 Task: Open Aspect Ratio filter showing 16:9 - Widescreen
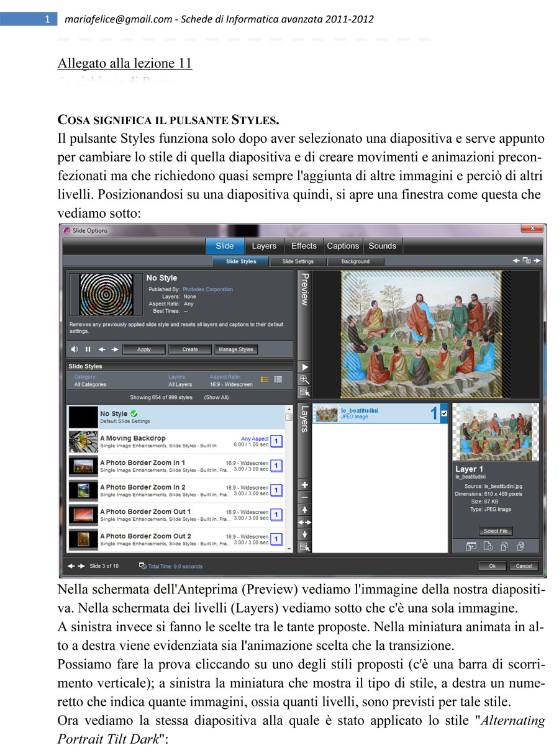point(231,384)
